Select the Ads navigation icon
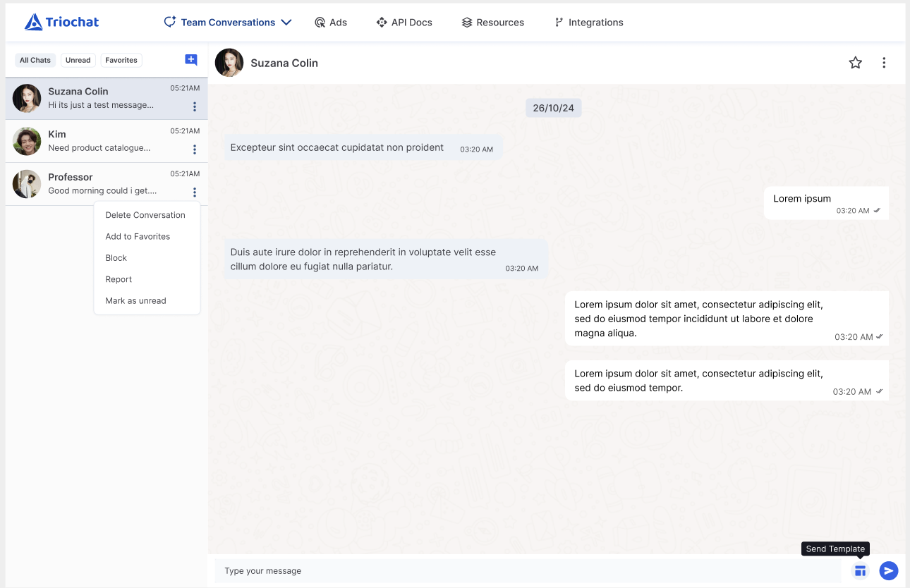Image resolution: width=910 pixels, height=588 pixels. pyautogui.click(x=320, y=22)
